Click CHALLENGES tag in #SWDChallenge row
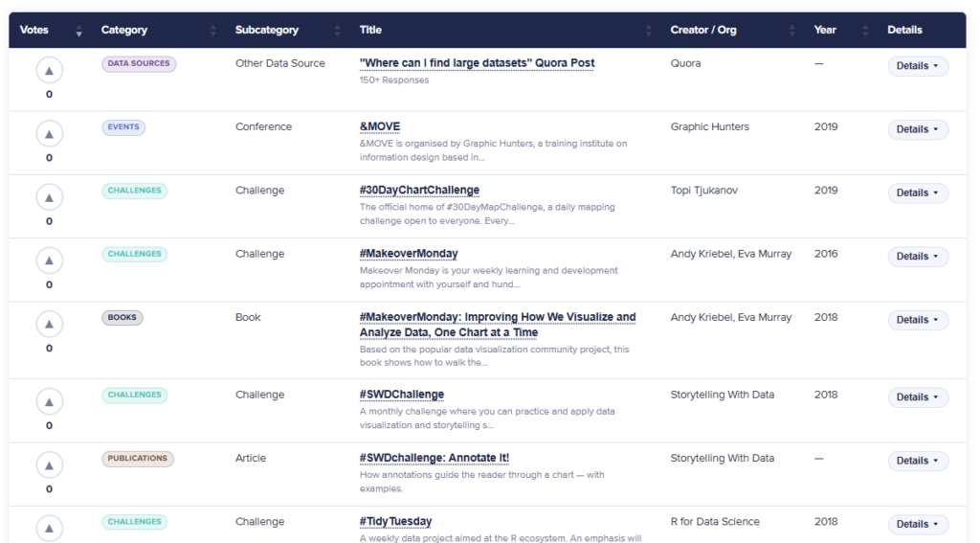The height and width of the screenshot is (543, 980). tap(134, 396)
